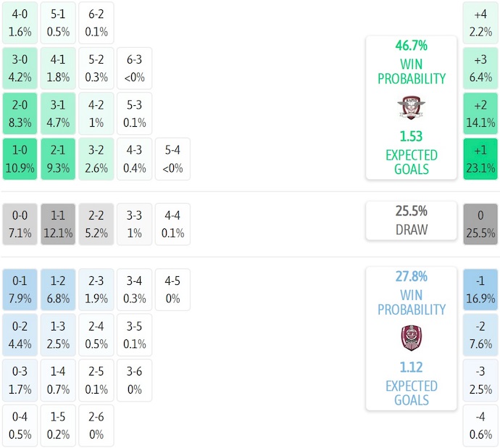The image size is (500, 448).
Task: Choose the +4 goal difference tile
Action: pyautogui.click(x=481, y=22)
